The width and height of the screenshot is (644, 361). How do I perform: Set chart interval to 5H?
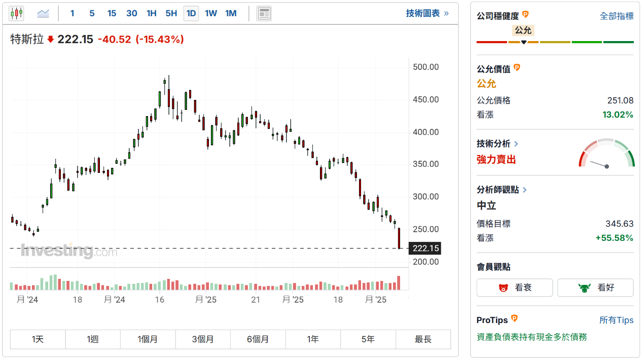(171, 13)
